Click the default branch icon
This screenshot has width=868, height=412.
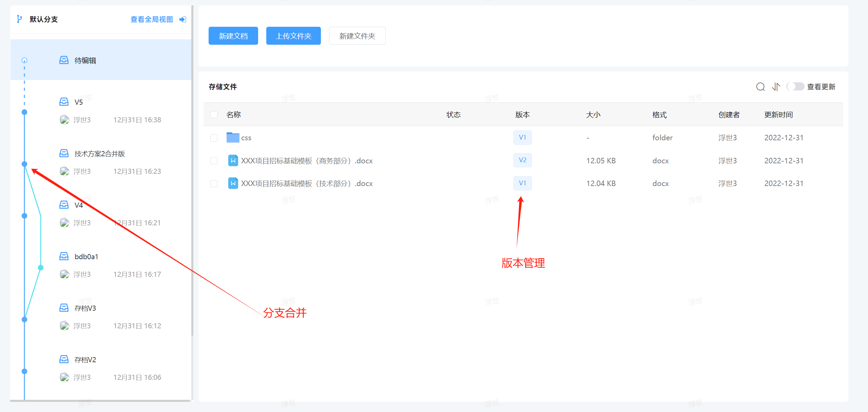coord(19,19)
